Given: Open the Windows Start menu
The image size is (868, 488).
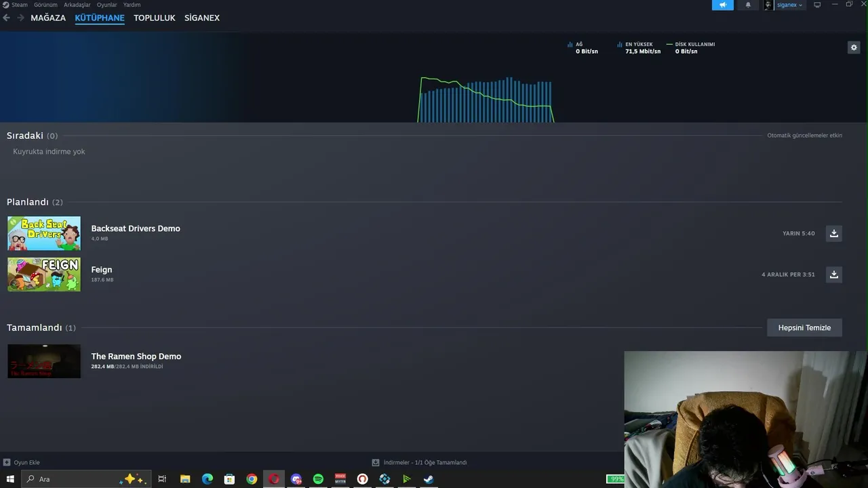Looking at the screenshot, I should pos(10,479).
